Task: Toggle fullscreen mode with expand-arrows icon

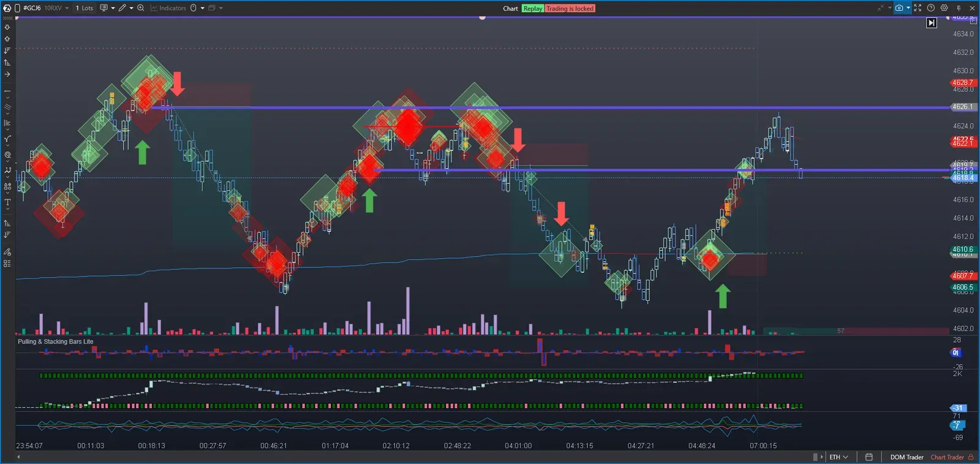Action: pyautogui.click(x=918, y=8)
